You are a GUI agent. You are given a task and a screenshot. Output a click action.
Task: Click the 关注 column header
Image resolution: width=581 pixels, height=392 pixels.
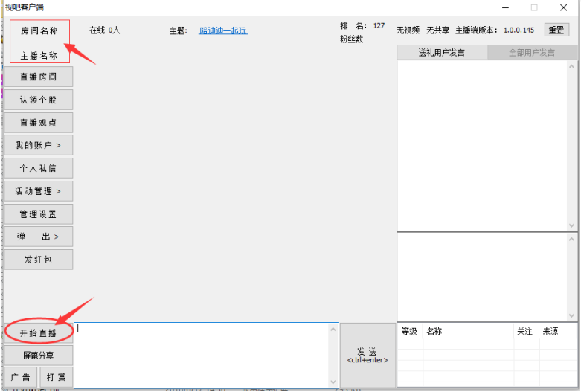(524, 332)
